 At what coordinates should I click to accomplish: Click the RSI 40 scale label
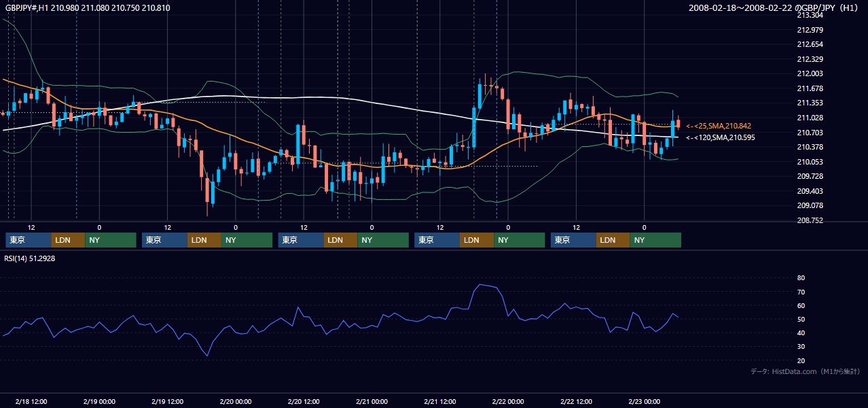801,333
